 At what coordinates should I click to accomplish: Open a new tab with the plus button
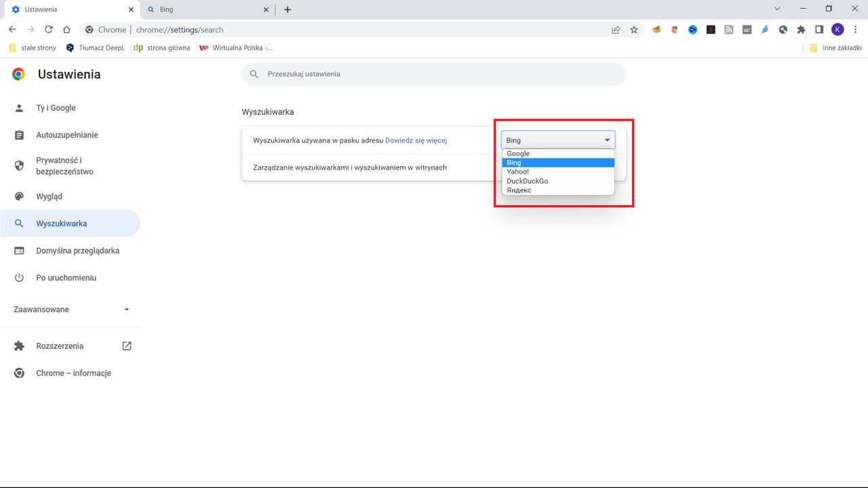coord(288,9)
